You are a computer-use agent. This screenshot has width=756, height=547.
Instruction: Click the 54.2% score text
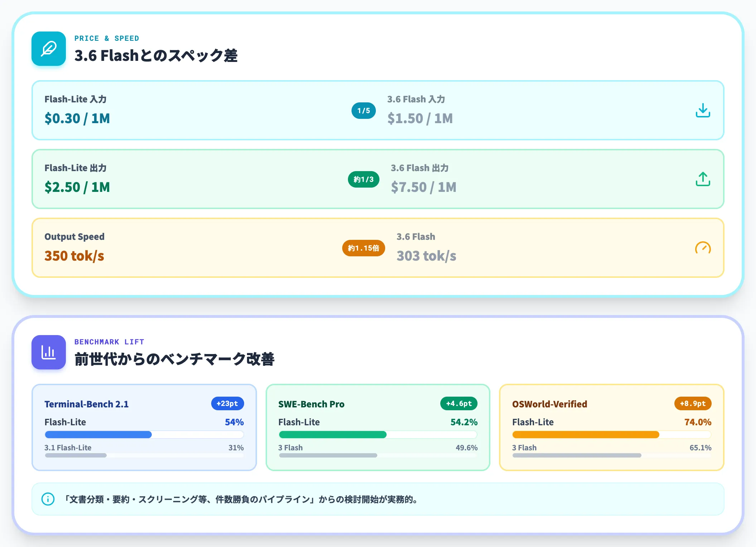click(x=464, y=422)
